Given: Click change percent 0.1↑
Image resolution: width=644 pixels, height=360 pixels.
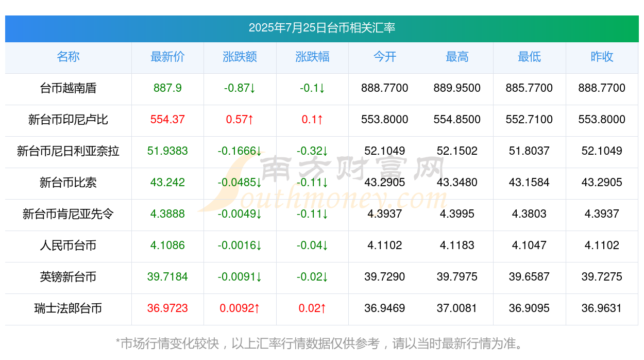Looking at the screenshot, I should coord(312,120).
